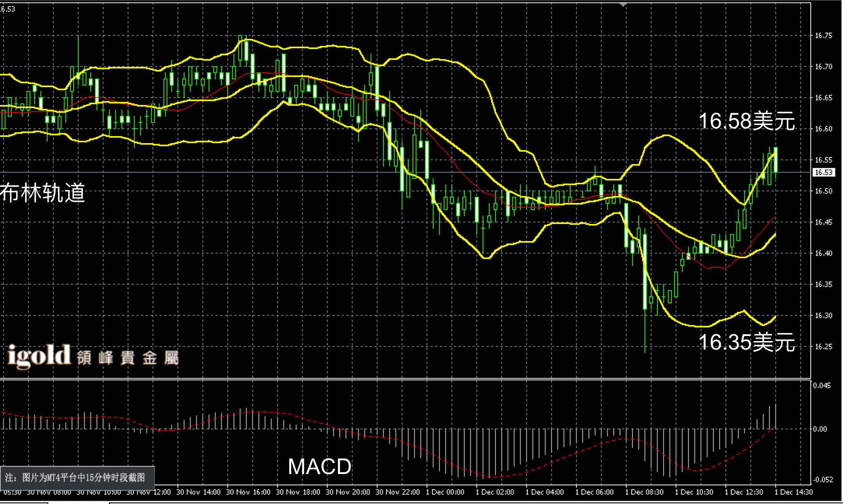This screenshot has height=504, width=843.
Task: Click the 30 Nov 16:00 time label
Action: (248, 492)
